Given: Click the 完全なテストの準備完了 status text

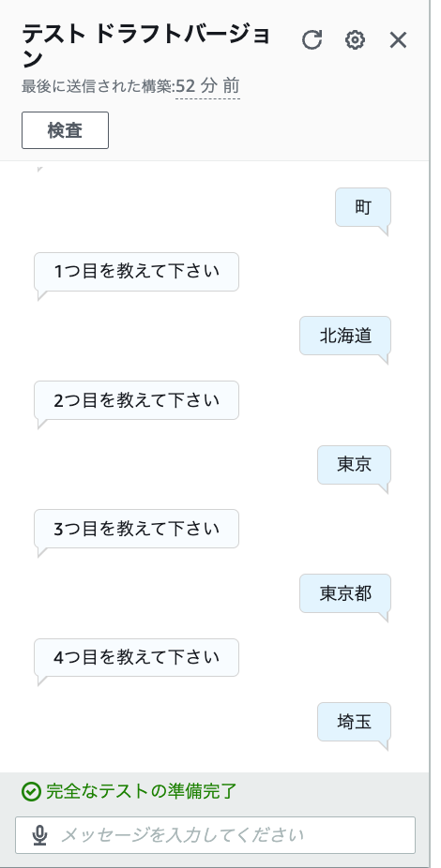Looking at the screenshot, I should (x=142, y=792).
